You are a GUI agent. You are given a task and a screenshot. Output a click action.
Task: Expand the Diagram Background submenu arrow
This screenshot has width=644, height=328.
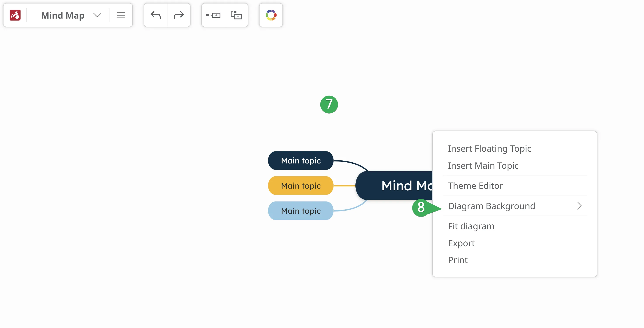coord(579,206)
